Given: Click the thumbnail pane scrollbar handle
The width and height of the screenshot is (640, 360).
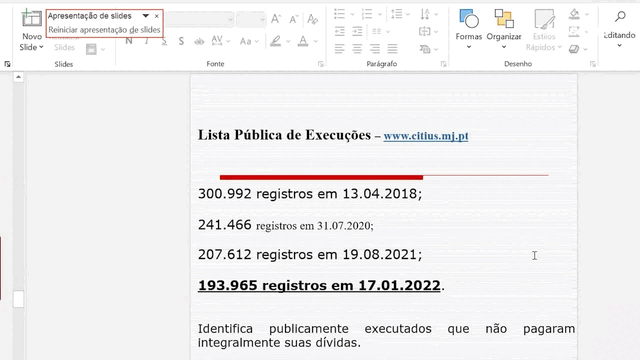Looking at the screenshot, I should click(x=18, y=299).
